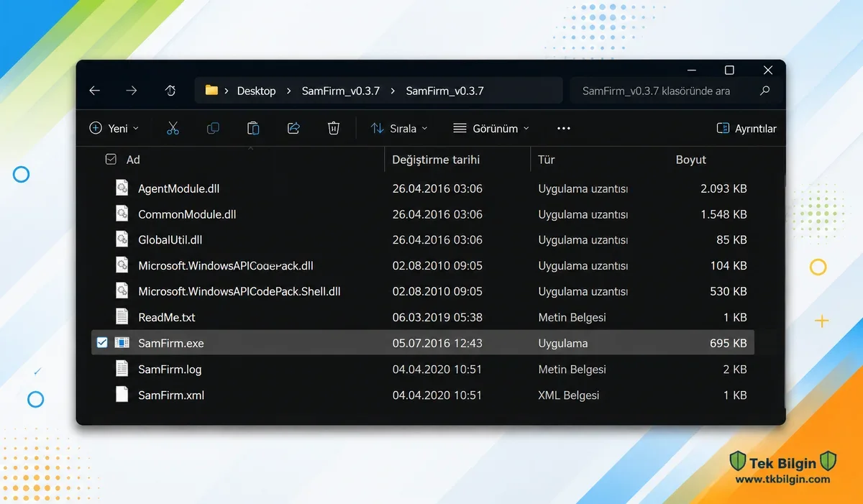Open the Sırala sort dropdown
The width and height of the screenshot is (863, 504).
[399, 128]
